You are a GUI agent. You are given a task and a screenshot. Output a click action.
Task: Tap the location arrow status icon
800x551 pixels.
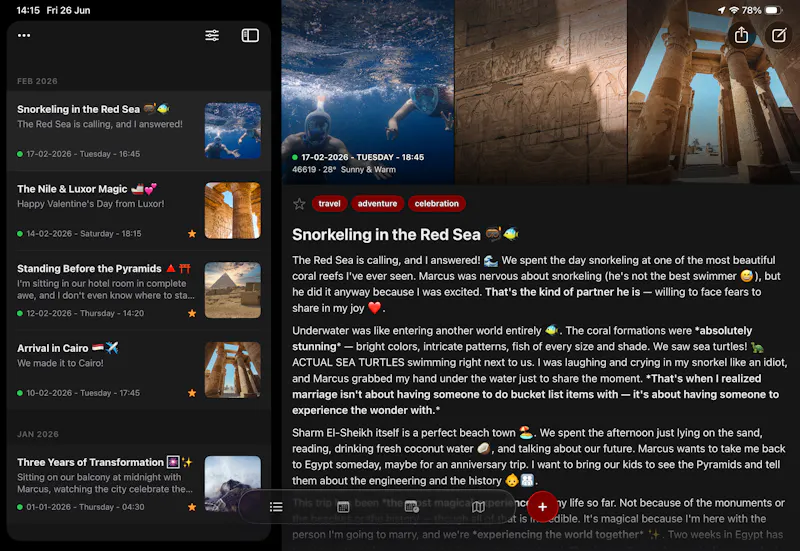pos(721,10)
